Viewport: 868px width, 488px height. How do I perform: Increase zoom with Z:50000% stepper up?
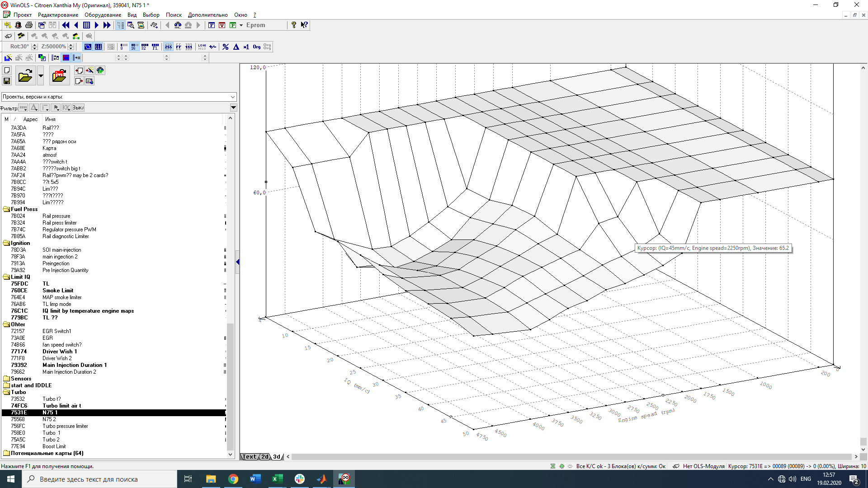click(x=71, y=45)
